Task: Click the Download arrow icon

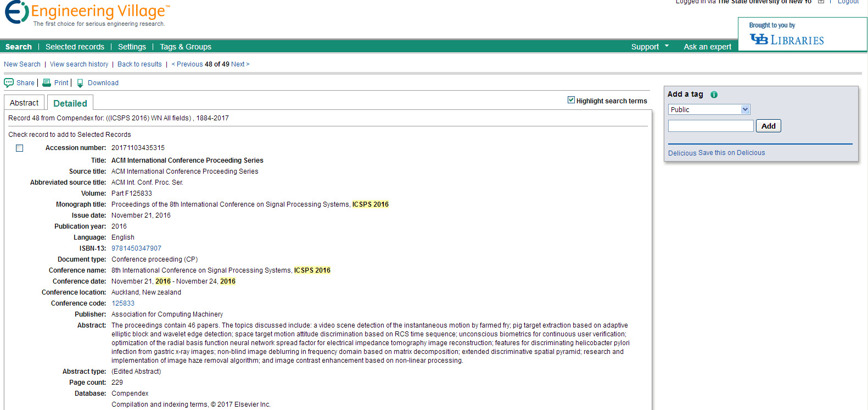Action: pos(80,83)
